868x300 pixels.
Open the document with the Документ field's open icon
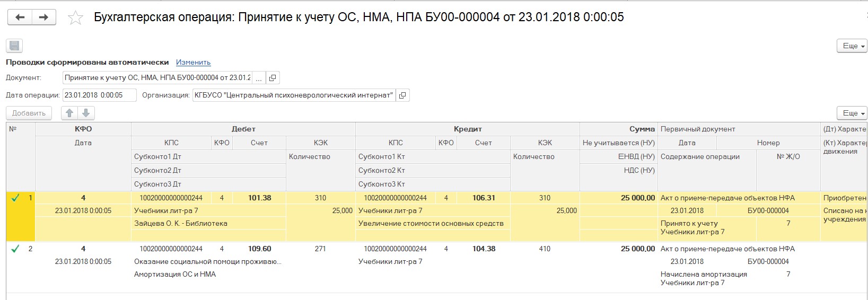273,78
